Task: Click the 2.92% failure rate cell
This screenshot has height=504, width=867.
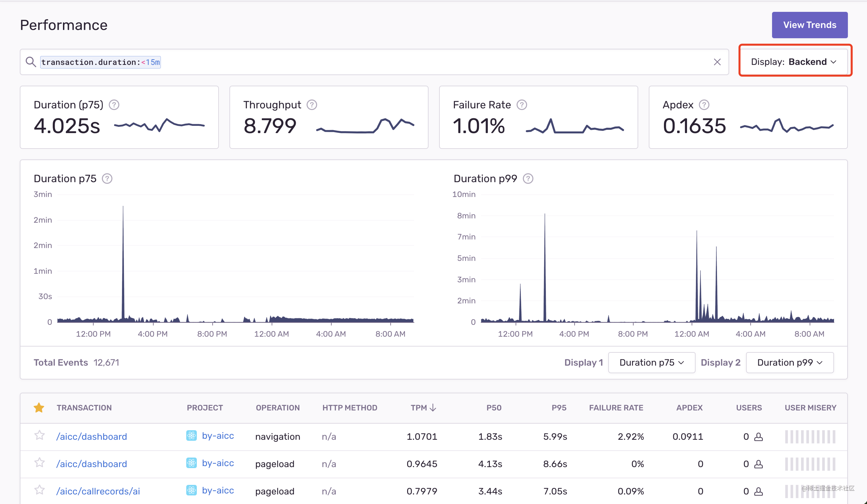Action: (631, 436)
